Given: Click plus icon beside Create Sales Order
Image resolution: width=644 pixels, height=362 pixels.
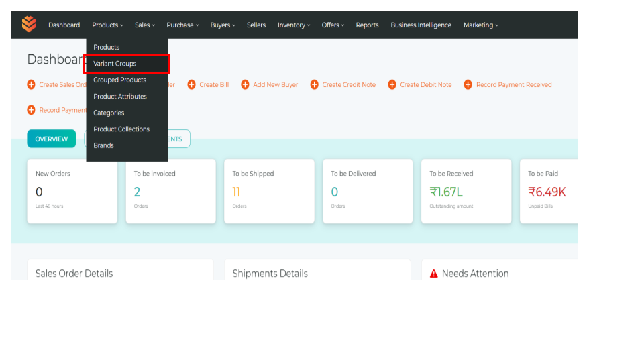Looking at the screenshot, I should (x=32, y=84).
